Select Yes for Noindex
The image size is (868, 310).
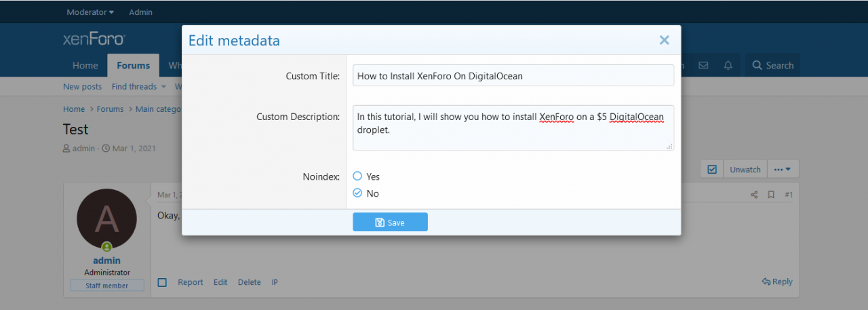point(358,176)
